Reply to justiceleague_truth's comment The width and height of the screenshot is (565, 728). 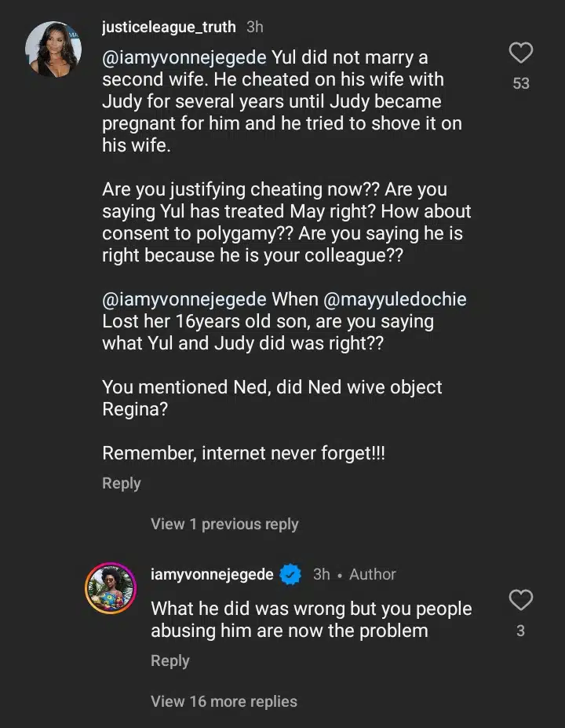[121, 483]
